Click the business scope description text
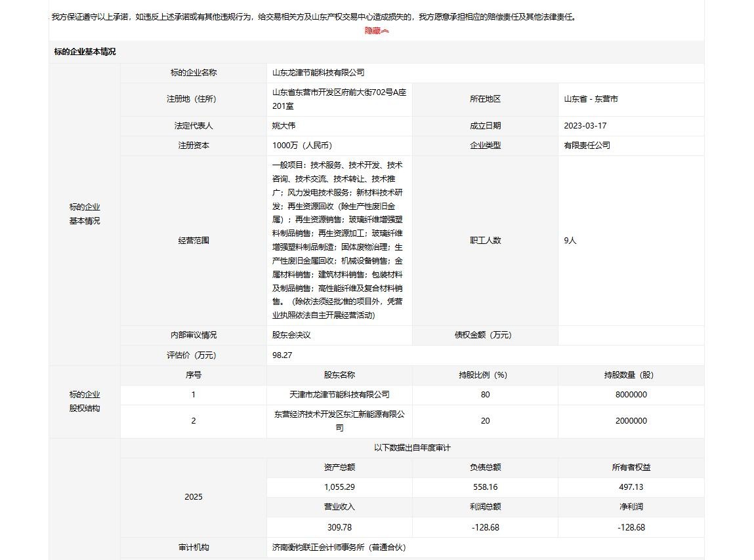754x560 pixels. click(339, 240)
